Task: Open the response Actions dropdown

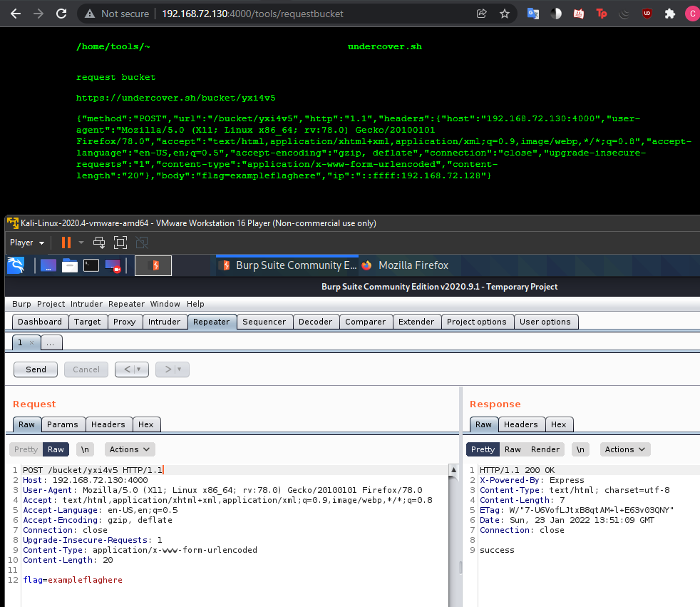Action: [625, 449]
